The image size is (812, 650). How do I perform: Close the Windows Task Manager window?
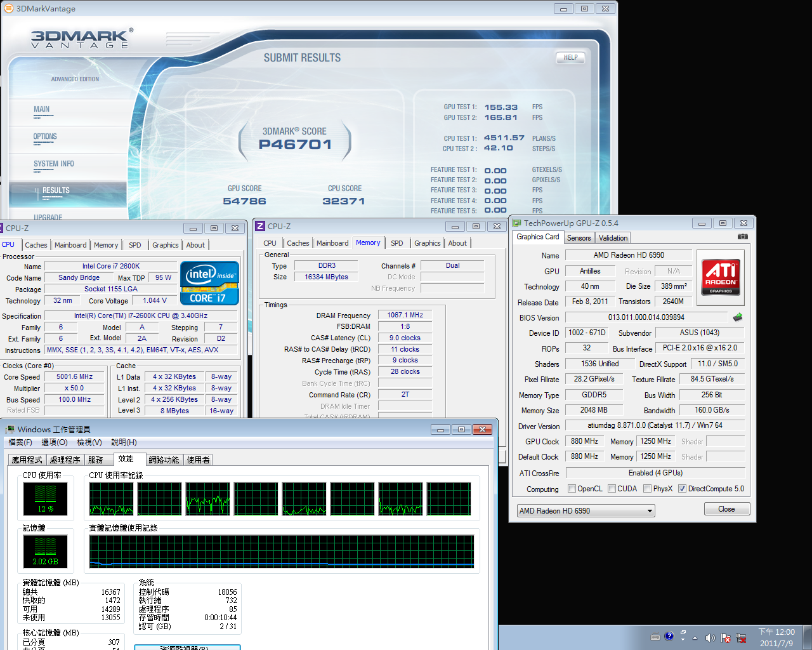(482, 429)
